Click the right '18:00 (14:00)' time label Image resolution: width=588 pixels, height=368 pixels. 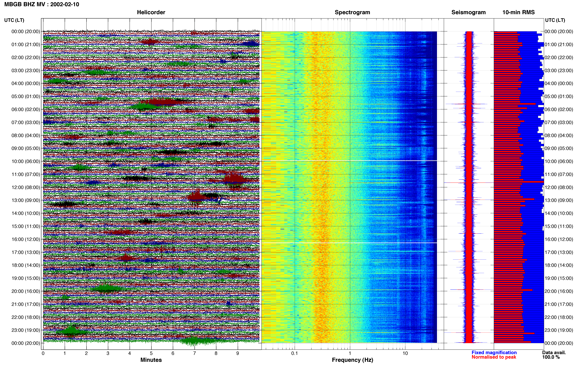559,265
